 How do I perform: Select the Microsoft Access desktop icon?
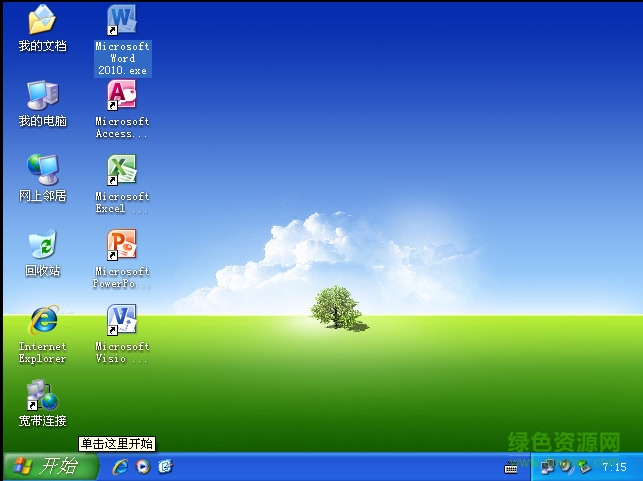[x=122, y=96]
